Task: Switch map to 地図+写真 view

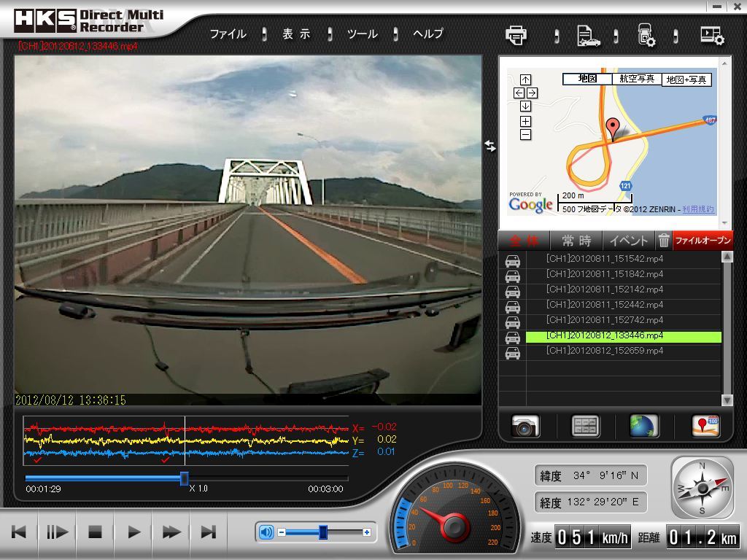Action: [x=686, y=79]
